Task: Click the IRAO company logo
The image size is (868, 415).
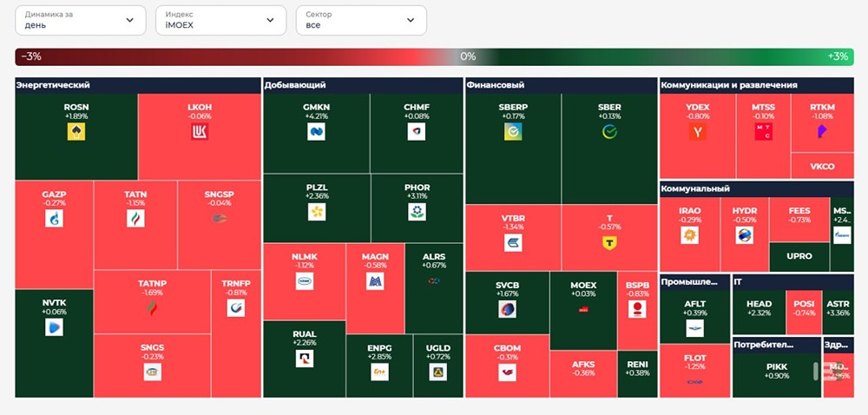Action: [x=690, y=235]
